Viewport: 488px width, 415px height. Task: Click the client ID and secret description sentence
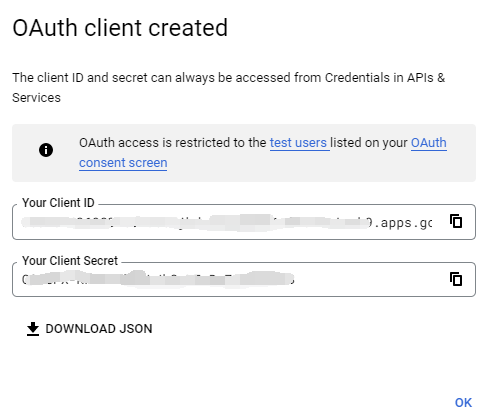(229, 88)
